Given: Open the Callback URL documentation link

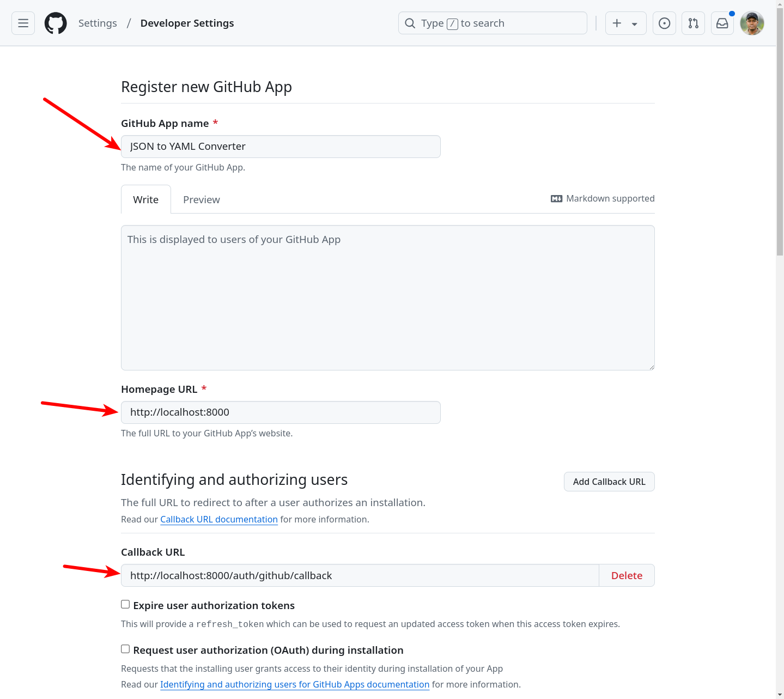Looking at the screenshot, I should (218, 519).
